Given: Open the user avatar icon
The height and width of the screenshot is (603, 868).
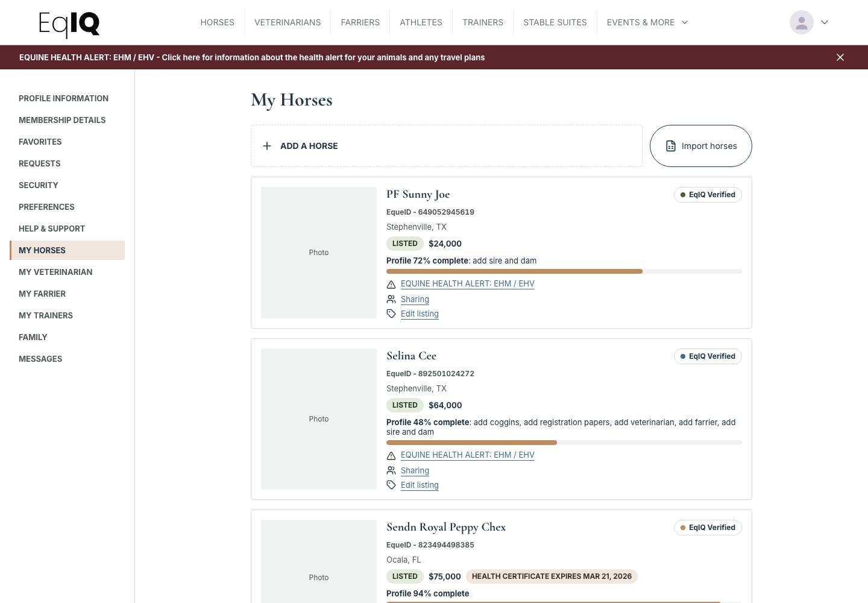Looking at the screenshot, I should (x=802, y=22).
